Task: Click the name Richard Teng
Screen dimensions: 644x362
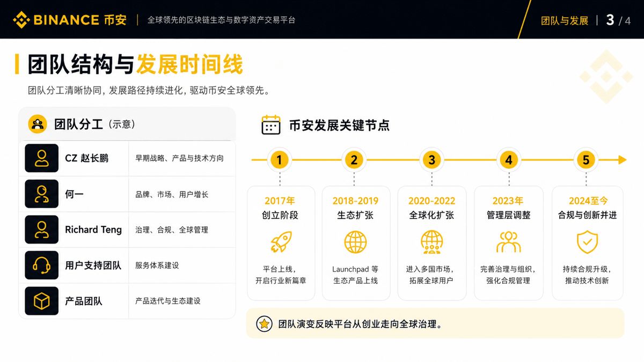Action: [x=93, y=230]
